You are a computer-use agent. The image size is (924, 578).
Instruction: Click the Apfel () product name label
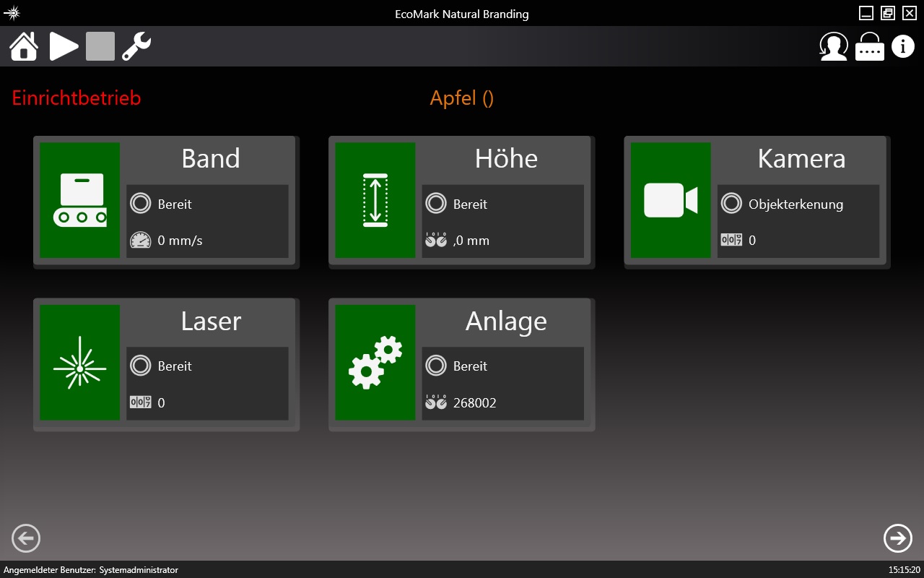(x=461, y=98)
